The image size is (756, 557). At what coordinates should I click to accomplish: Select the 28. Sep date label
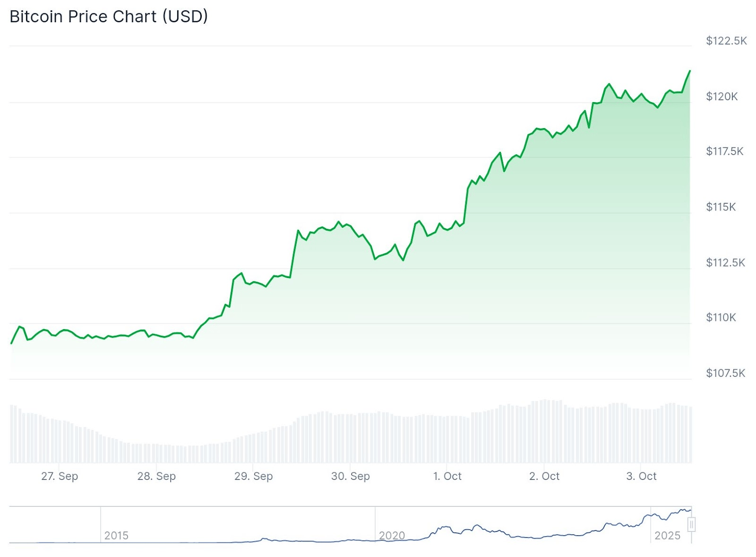(x=156, y=476)
